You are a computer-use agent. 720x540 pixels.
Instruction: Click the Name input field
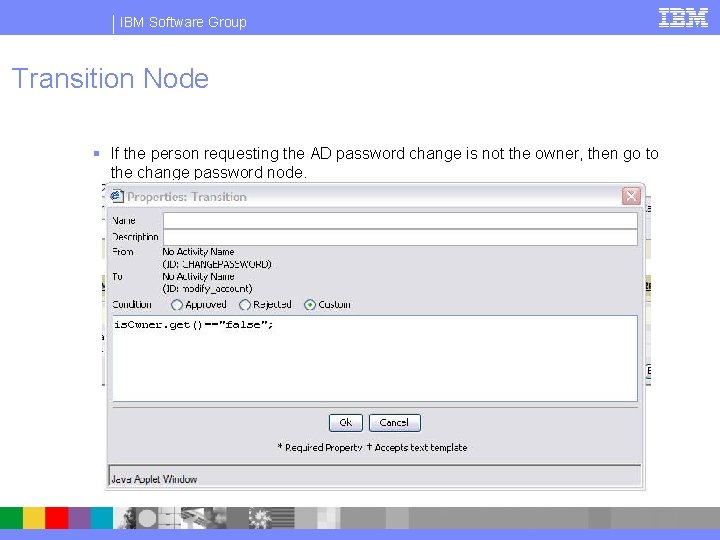[x=400, y=220]
